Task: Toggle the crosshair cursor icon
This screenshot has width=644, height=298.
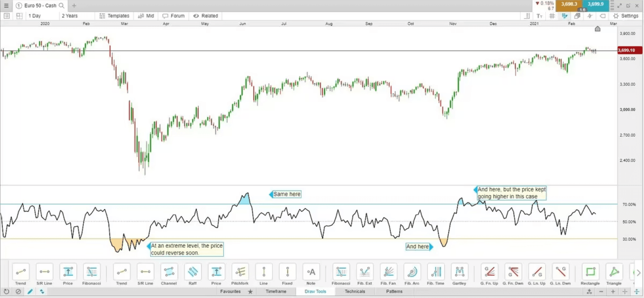Action: (x=590, y=16)
